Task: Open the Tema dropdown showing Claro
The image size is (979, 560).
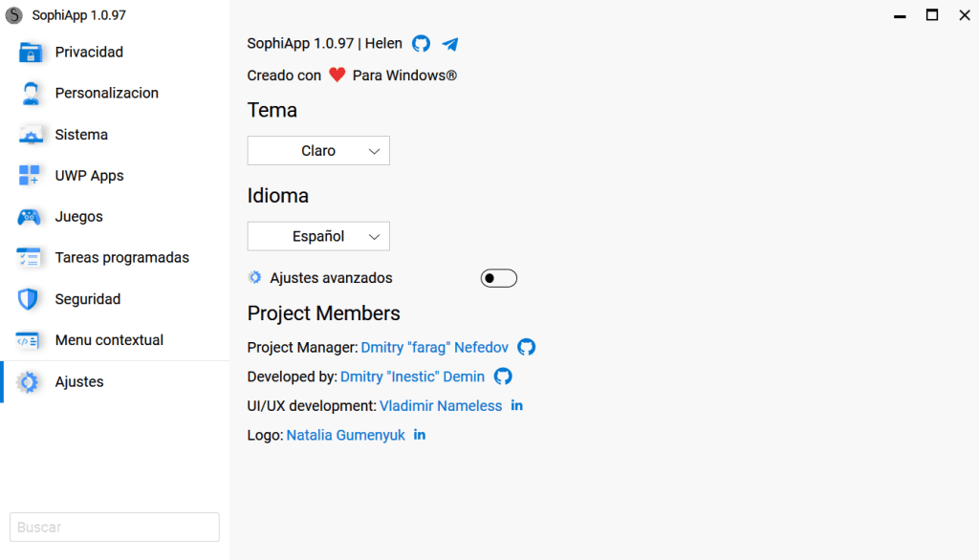Action: (318, 150)
